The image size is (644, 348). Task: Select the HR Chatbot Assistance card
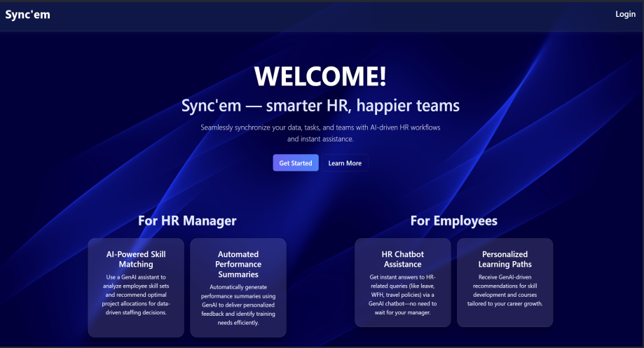(x=403, y=283)
